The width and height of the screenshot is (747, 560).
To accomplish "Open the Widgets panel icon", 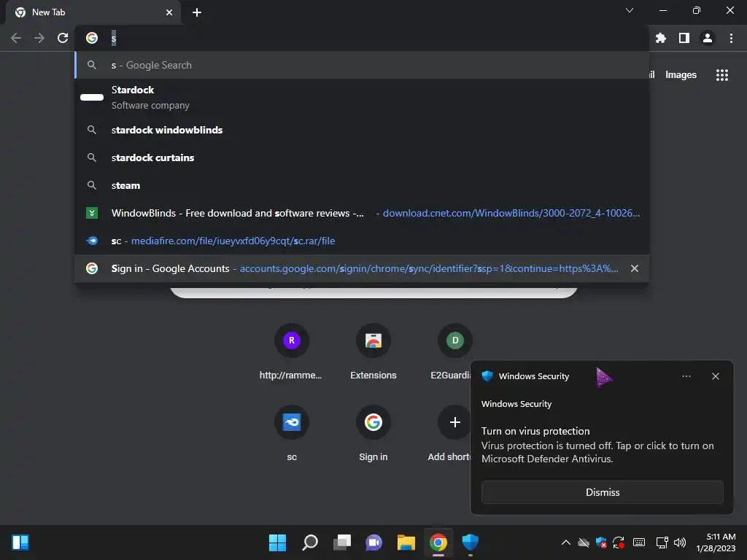I will coord(20,542).
